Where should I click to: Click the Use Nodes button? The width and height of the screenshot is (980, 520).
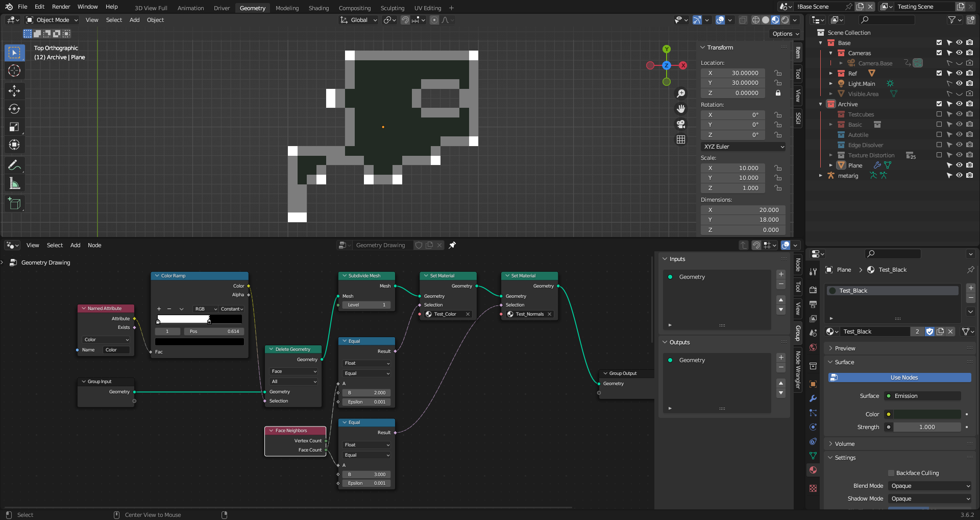tap(899, 377)
